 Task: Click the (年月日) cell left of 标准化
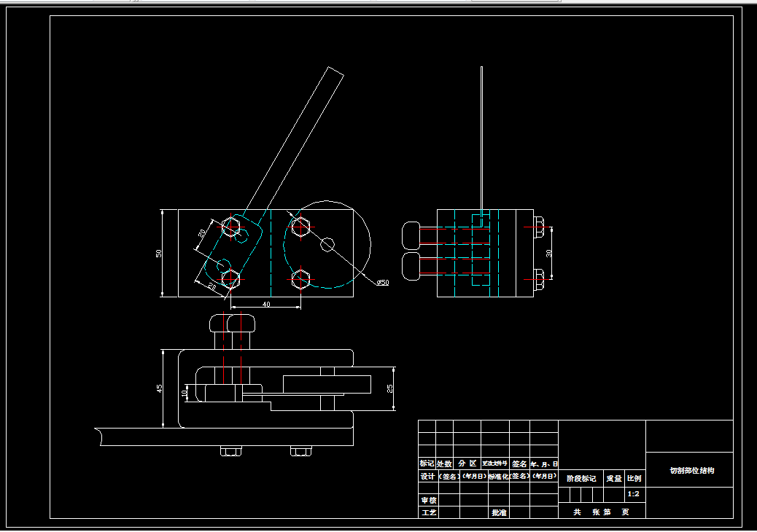pos(474,477)
